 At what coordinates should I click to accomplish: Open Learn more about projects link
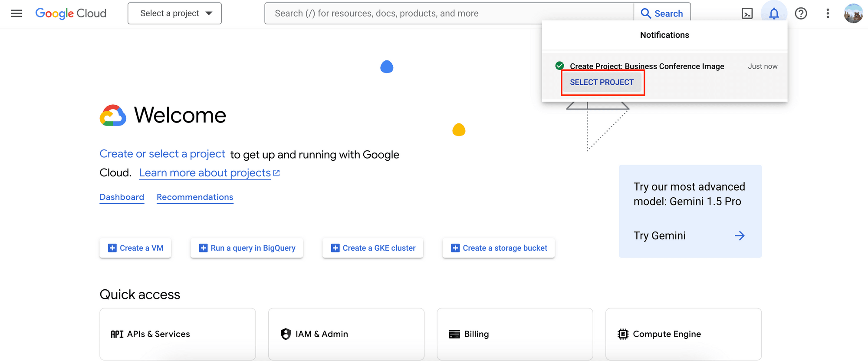click(205, 173)
